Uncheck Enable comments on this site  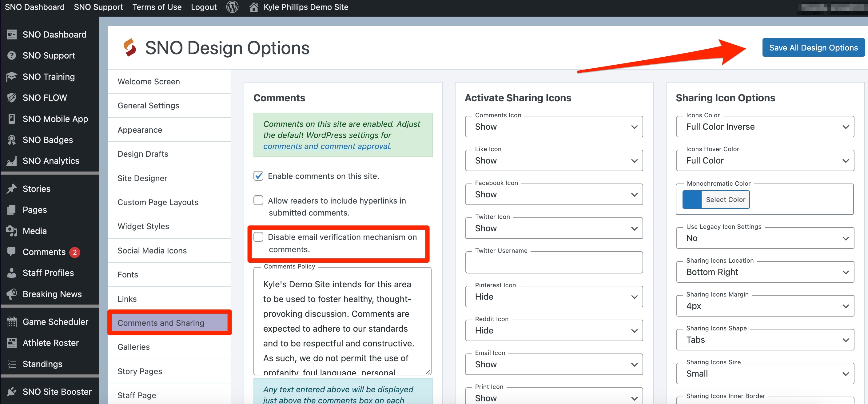258,176
